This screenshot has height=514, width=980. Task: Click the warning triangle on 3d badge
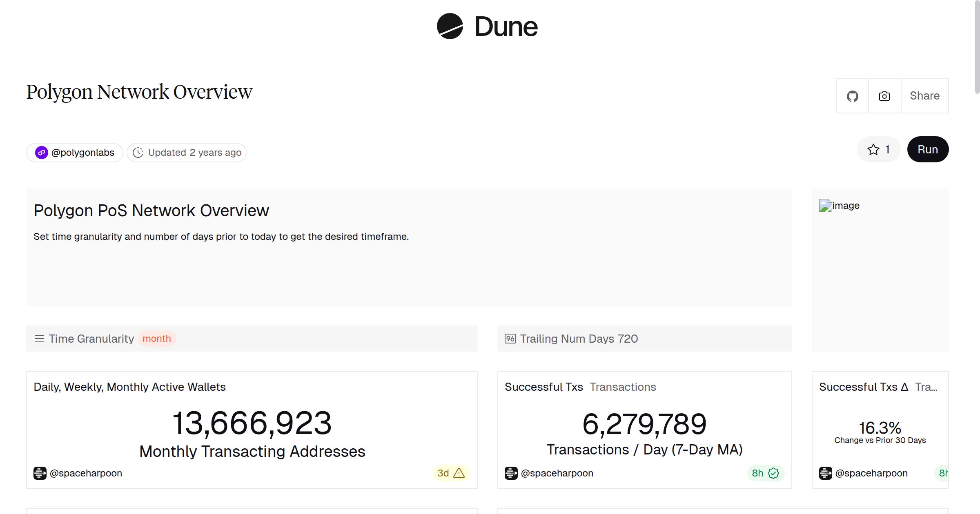point(459,473)
